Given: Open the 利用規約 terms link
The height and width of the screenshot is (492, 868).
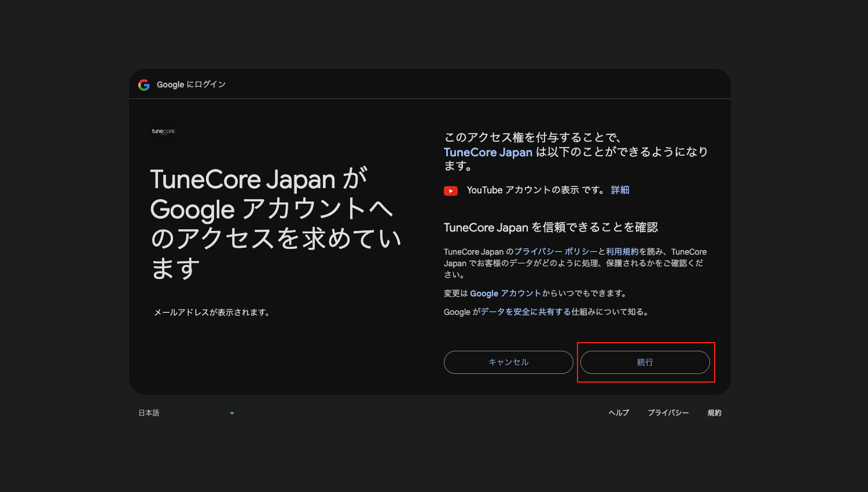Looking at the screenshot, I should coord(622,252).
